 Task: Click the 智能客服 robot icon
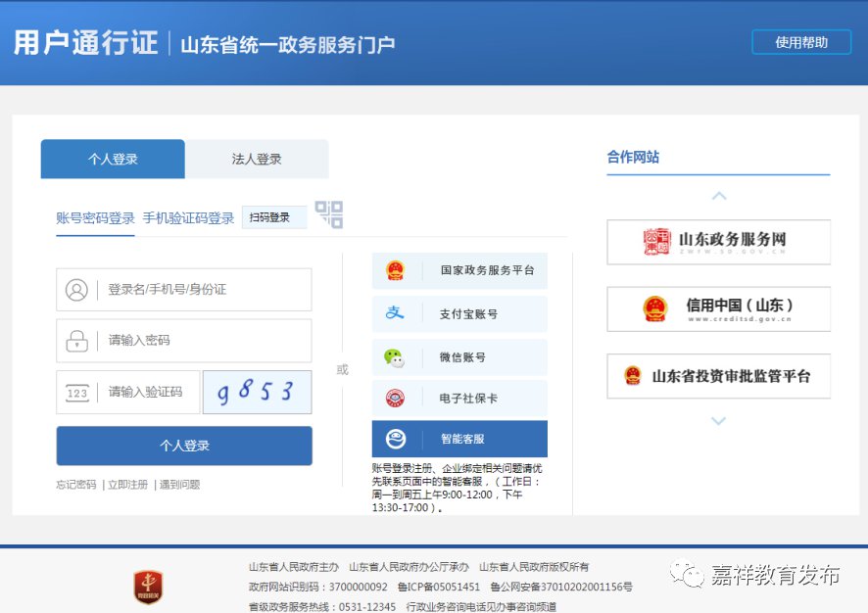(394, 439)
